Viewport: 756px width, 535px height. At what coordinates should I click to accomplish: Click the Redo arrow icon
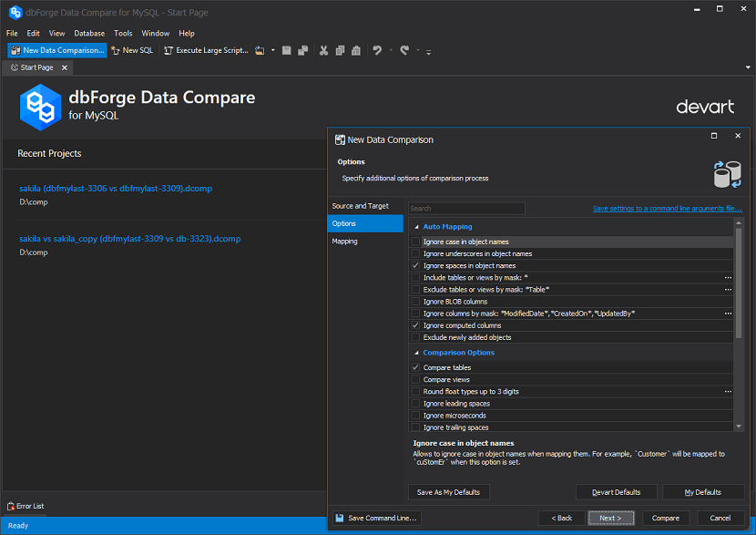(404, 50)
